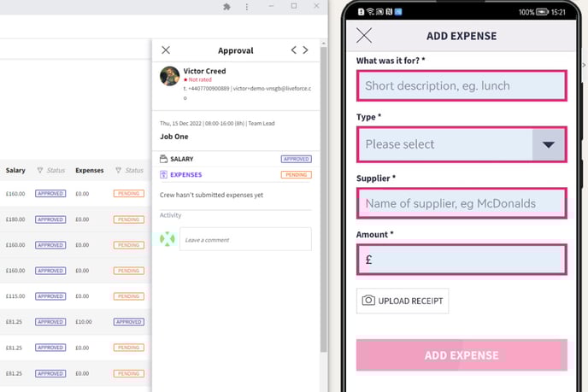Go to the previous approval with left chevron
This screenshot has width=588, height=392.
tap(294, 50)
